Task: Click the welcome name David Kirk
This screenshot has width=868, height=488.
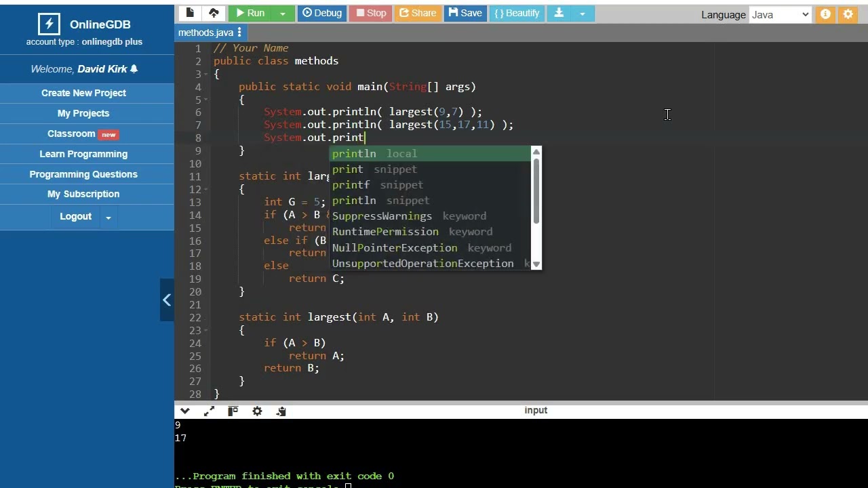Action: click(x=102, y=69)
